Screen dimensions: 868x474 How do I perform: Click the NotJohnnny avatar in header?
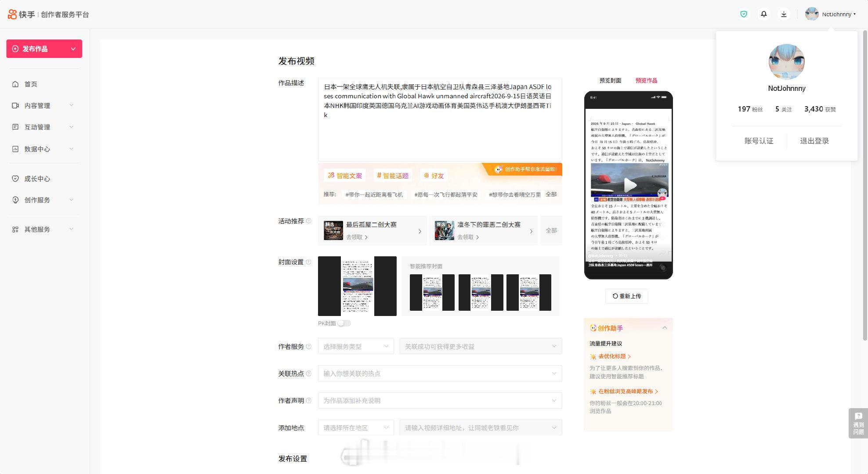coord(812,14)
